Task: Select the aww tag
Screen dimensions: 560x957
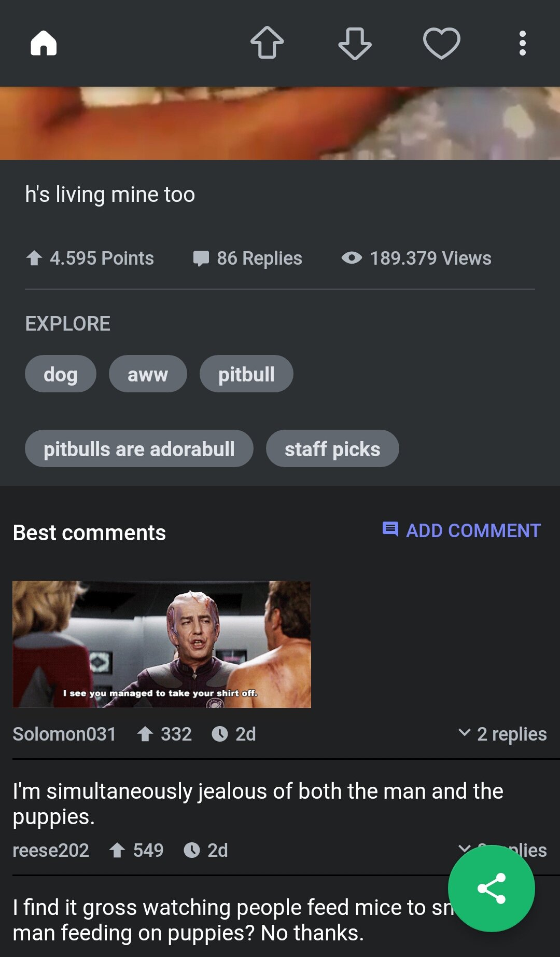Action: tap(148, 374)
